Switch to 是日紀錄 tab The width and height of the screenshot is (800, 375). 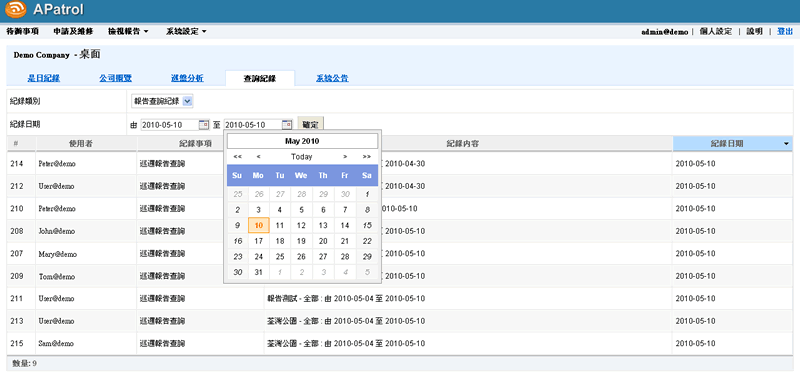pos(43,78)
